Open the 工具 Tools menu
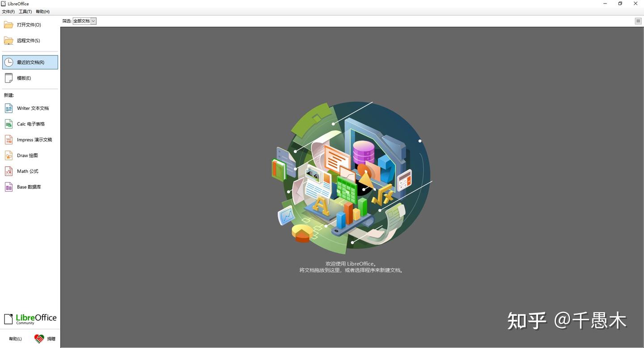This screenshot has height=348, width=644. pos(25,11)
